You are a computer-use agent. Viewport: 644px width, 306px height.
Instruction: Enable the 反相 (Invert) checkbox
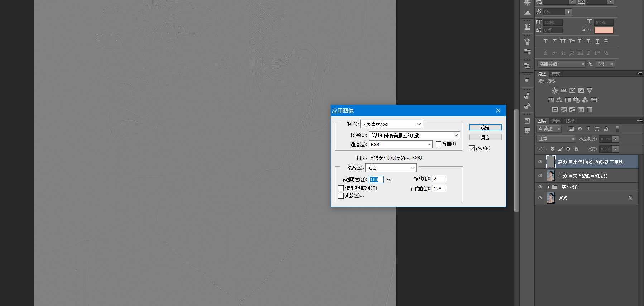pos(438,144)
